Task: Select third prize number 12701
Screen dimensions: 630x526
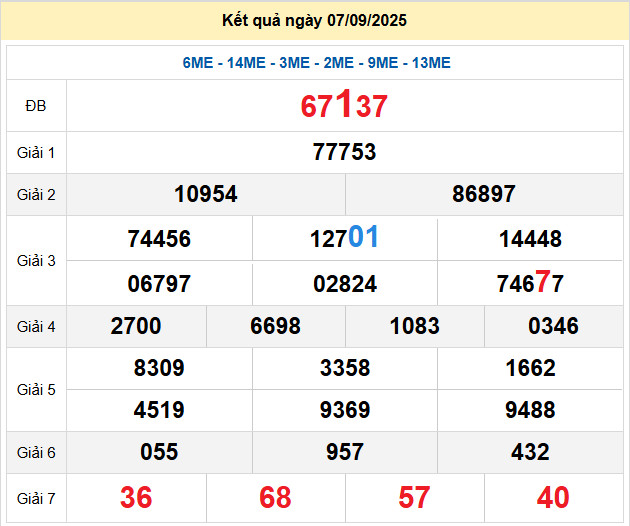Action: click(x=344, y=237)
